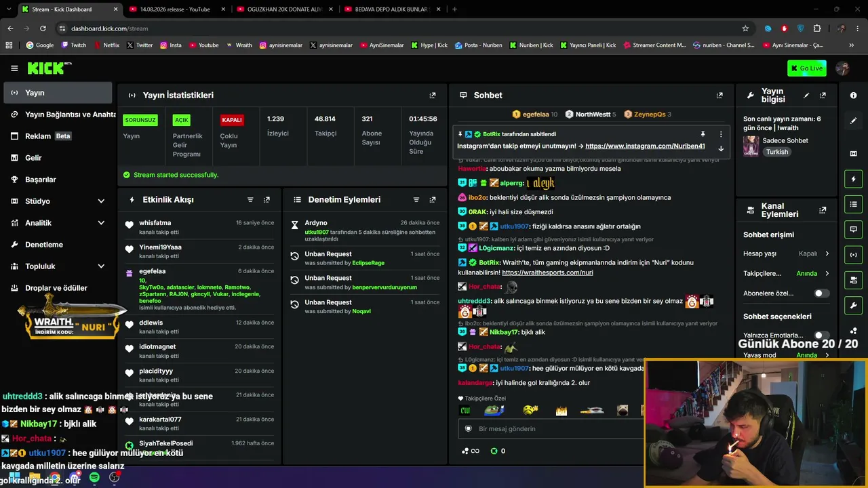
Task: Open the Instagram Nuriben41 link
Action: pyautogui.click(x=645, y=146)
